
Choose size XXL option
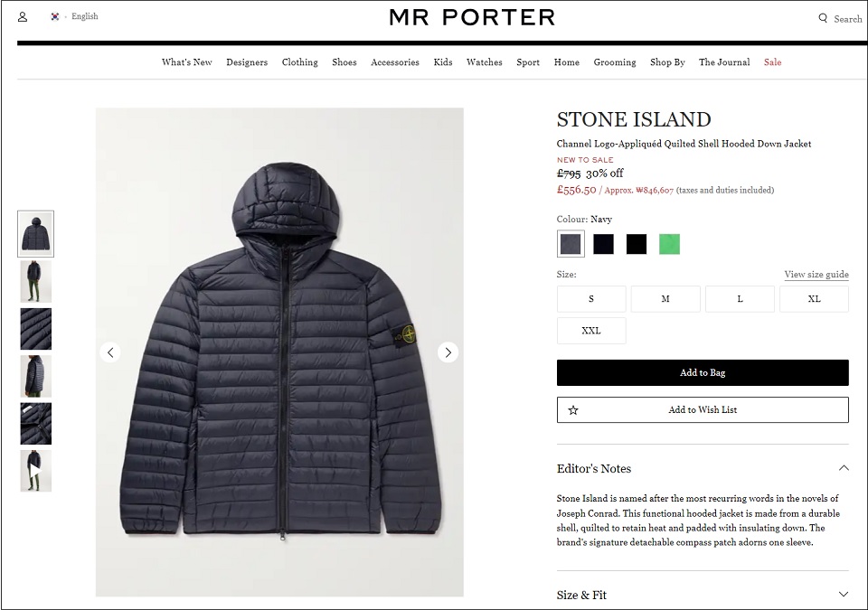click(x=591, y=331)
